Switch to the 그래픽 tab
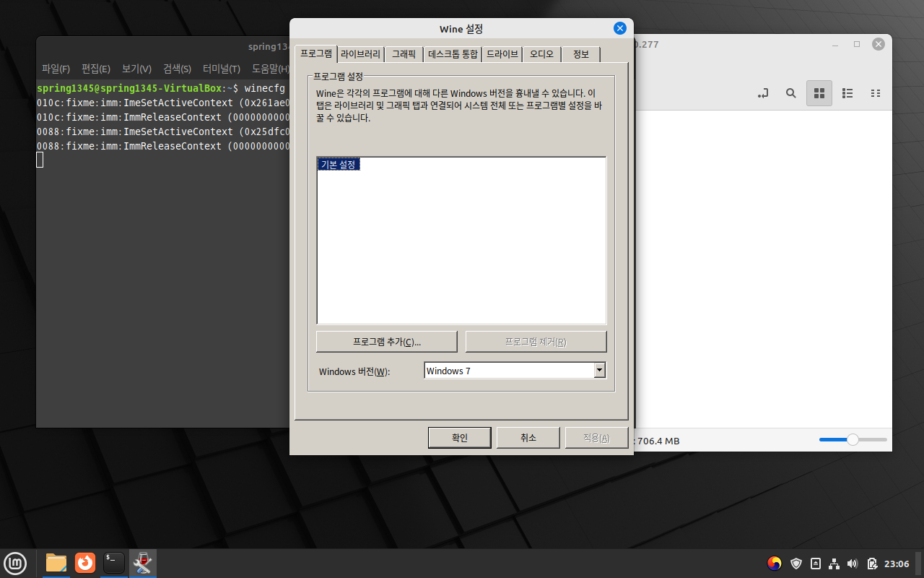The width and height of the screenshot is (924, 578). pyautogui.click(x=404, y=54)
